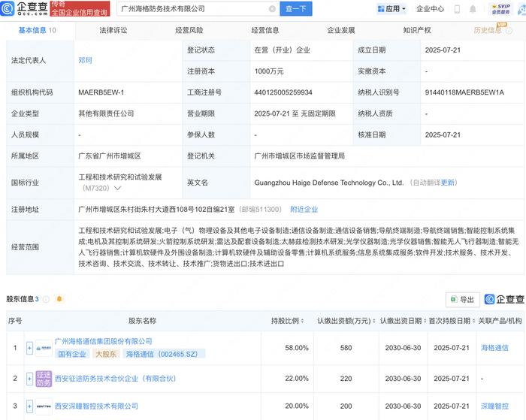
Task: Open 西安深瞳智控技术有限公司 link
Action: click(x=96, y=406)
